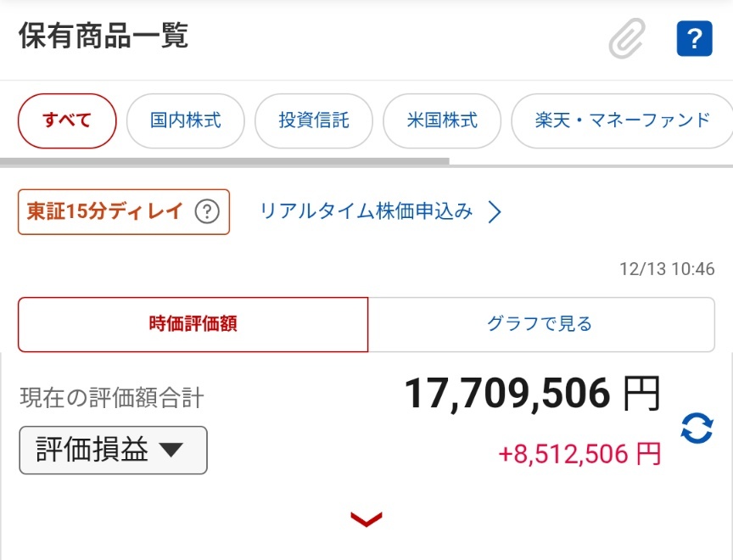Expand details with the red down chevron

[x=366, y=518]
